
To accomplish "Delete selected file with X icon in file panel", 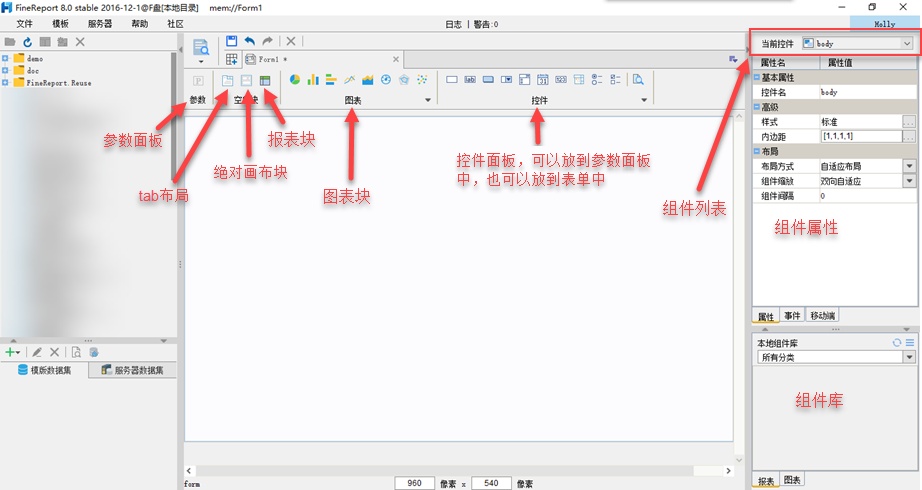I will point(80,42).
